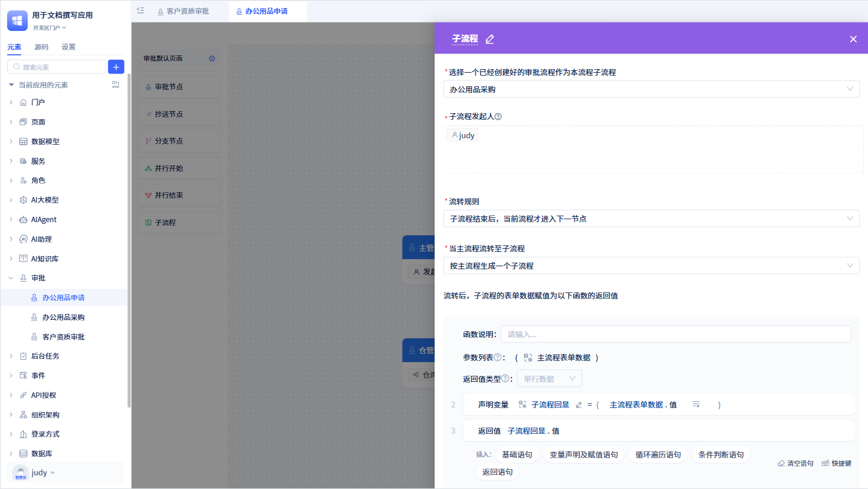Image resolution: width=868 pixels, height=489 pixels.
Task: Open the 单行数据 return type dropdown
Action: (549, 379)
